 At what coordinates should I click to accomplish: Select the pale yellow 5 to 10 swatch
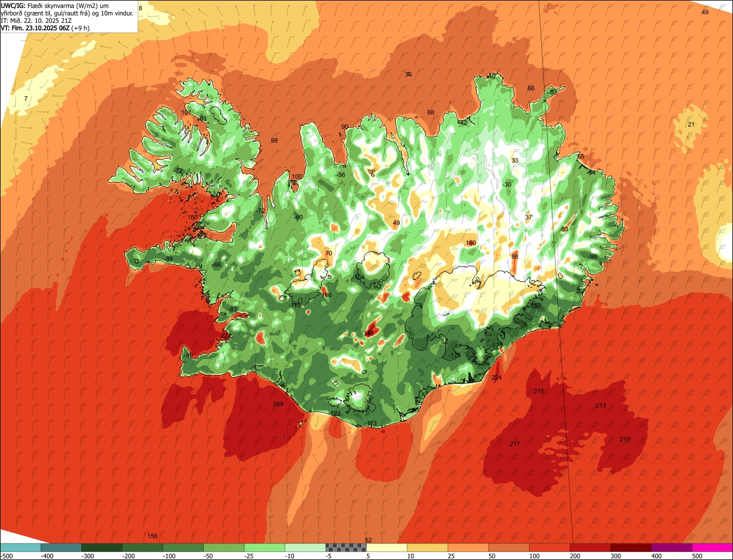coord(386,547)
